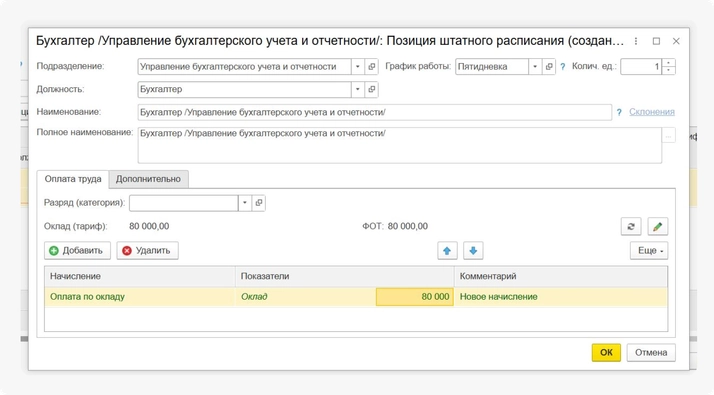Click the Подразделение field text
Viewport: 714px width, 395px height.
click(x=245, y=67)
